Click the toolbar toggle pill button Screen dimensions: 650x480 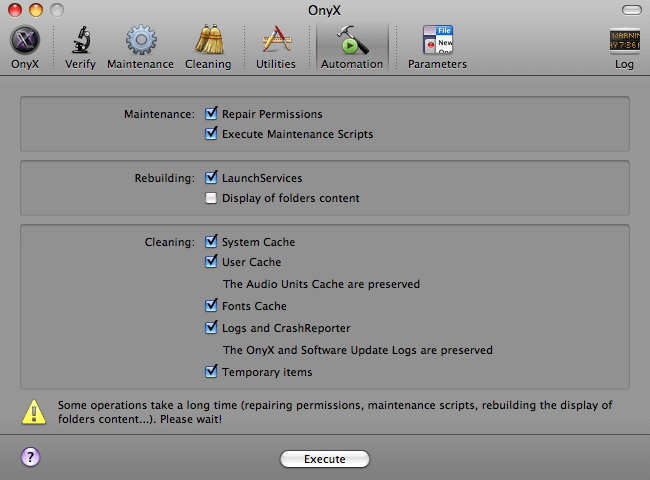pos(632,10)
